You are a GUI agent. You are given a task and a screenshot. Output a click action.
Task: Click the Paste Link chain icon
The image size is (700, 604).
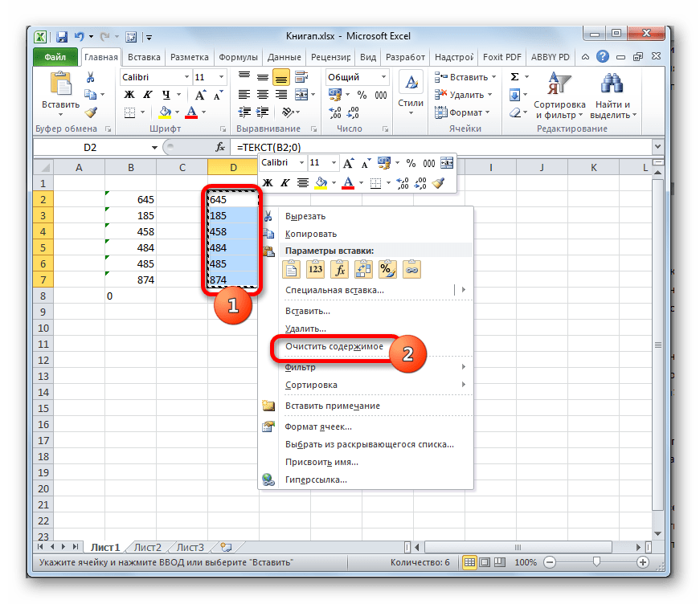(x=411, y=269)
